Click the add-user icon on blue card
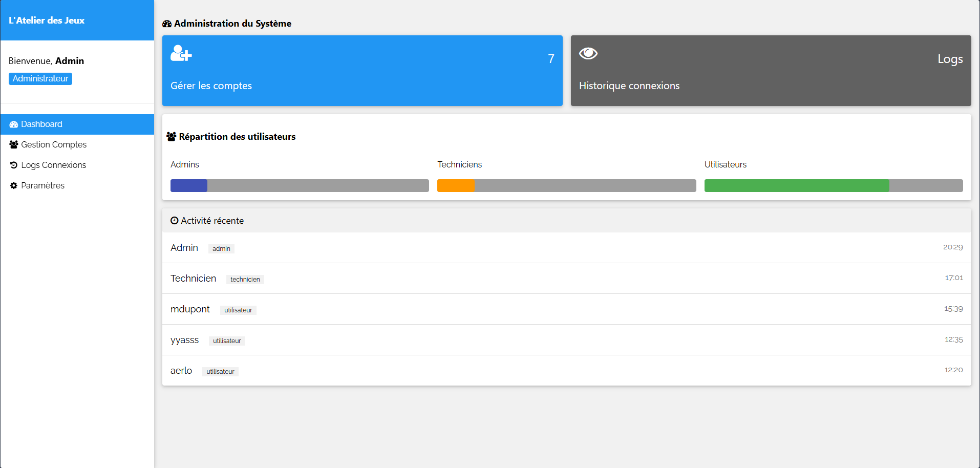Screen dimensions: 980x468 (x=181, y=53)
